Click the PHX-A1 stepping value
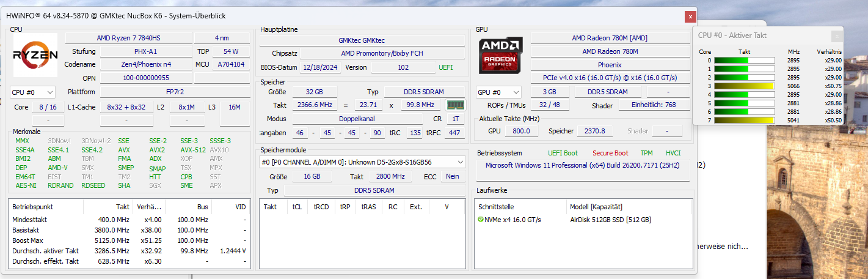This screenshot has width=868, height=279. [146, 51]
